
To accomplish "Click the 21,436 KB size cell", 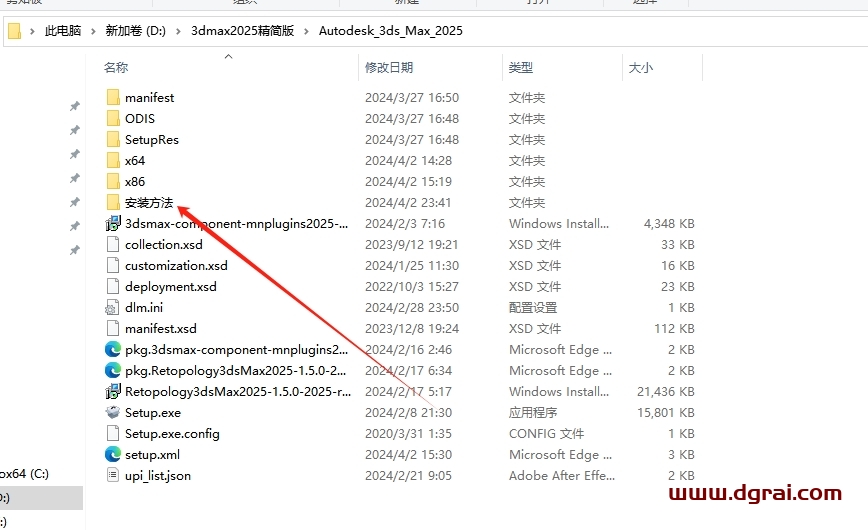I will click(x=666, y=392).
